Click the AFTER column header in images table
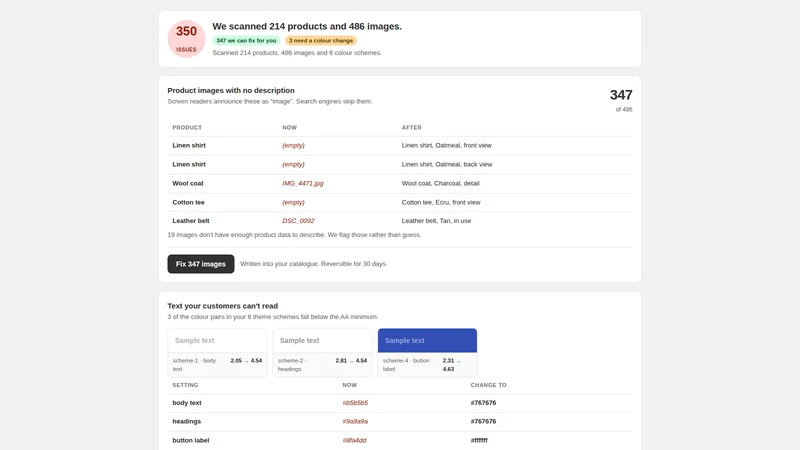Viewport: 800px width, 450px height. [x=412, y=128]
